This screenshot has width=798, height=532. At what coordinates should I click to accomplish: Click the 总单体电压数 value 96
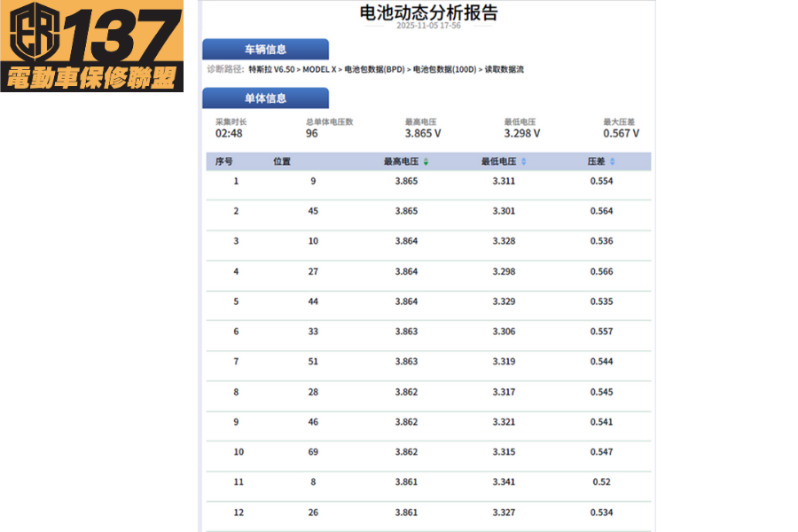[312, 134]
